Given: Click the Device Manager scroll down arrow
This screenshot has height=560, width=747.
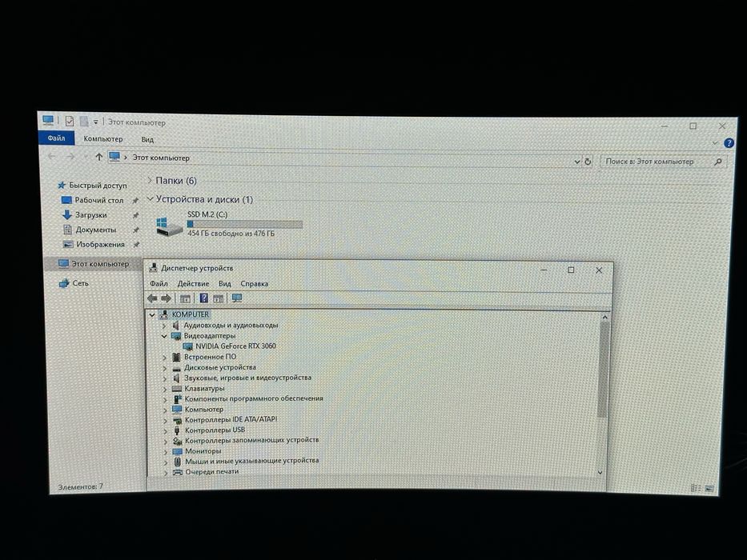Looking at the screenshot, I should coord(600,472).
